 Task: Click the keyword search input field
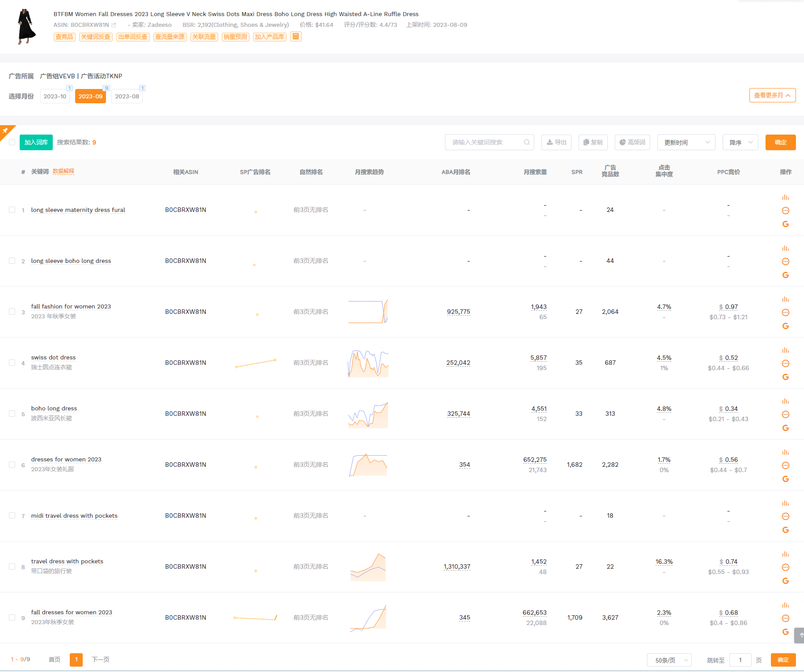[x=485, y=142]
